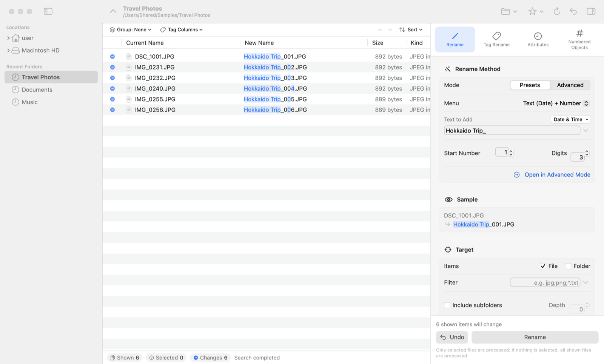Click the Undo button at bottom
The height and width of the screenshot is (364, 604).
coord(452,337)
